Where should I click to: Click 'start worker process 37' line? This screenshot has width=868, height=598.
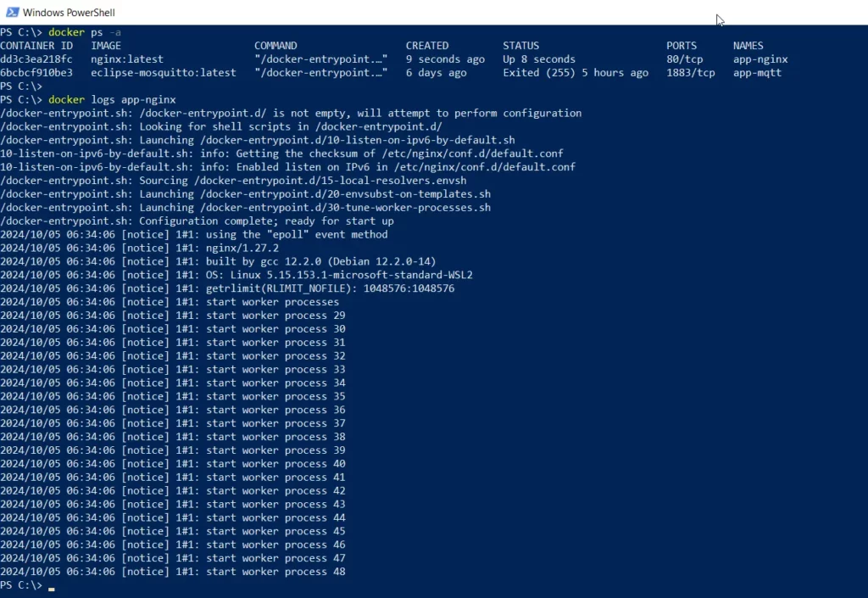coord(173,423)
